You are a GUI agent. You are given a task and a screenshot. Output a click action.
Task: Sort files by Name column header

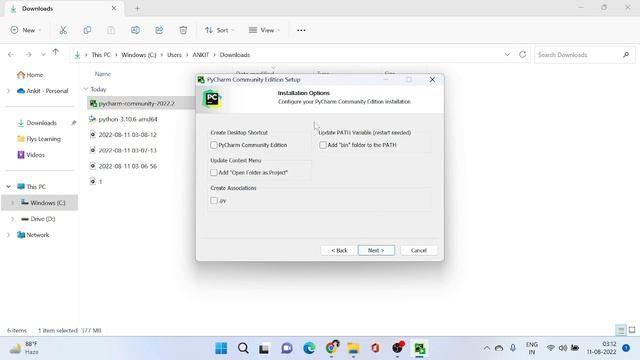tap(102, 74)
